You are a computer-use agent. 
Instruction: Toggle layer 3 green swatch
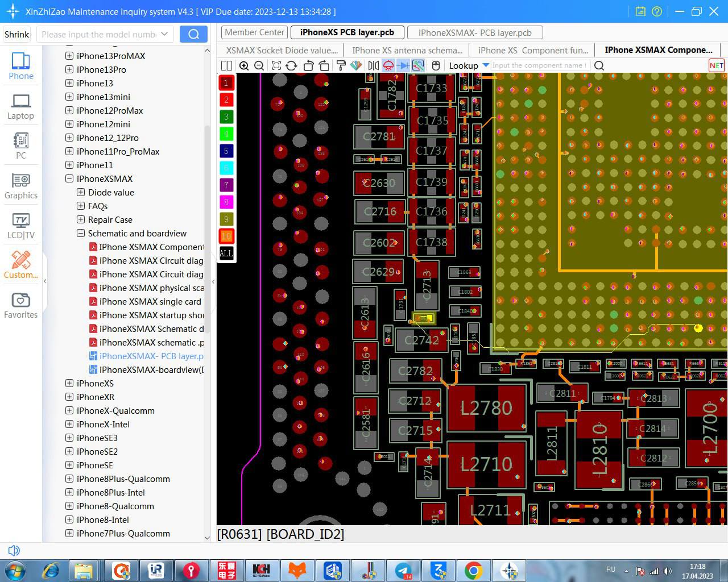(x=226, y=117)
